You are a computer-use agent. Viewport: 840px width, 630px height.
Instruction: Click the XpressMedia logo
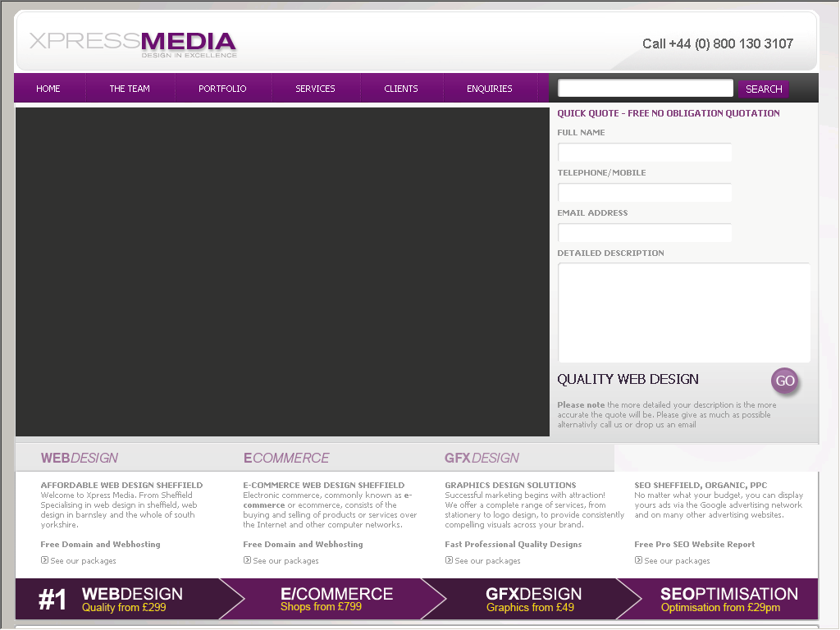[x=133, y=44]
